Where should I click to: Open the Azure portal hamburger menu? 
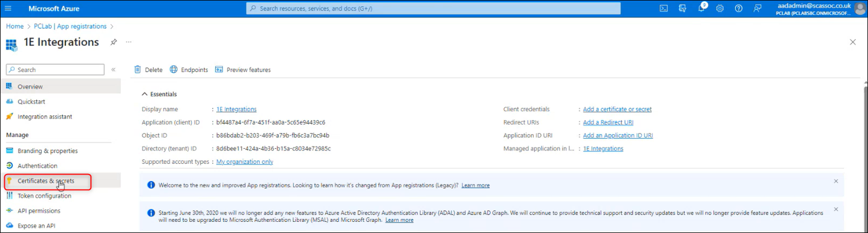[x=8, y=8]
